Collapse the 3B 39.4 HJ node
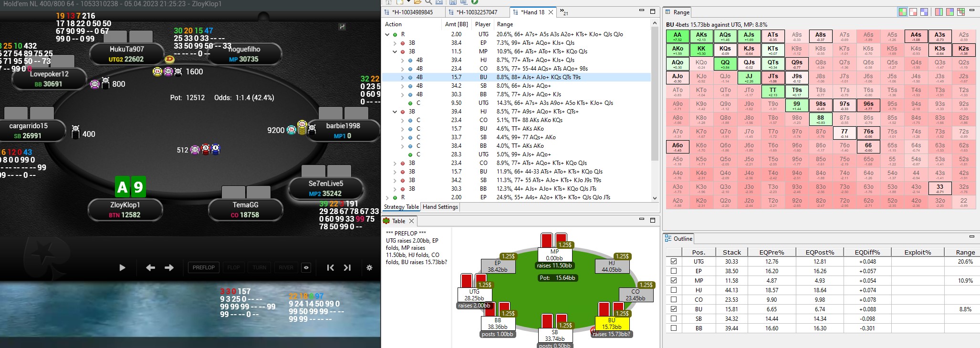The image size is (980, 348). tap(395, 112)
